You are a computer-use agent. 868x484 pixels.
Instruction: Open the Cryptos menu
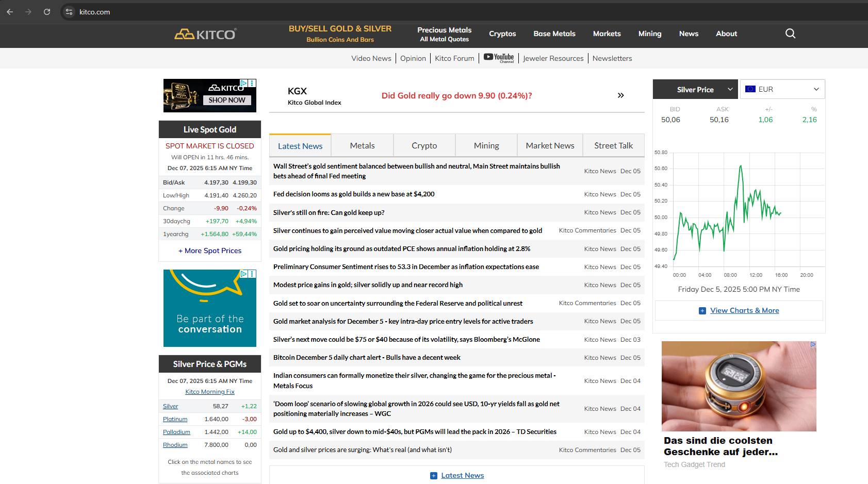[x=502, y=34]
